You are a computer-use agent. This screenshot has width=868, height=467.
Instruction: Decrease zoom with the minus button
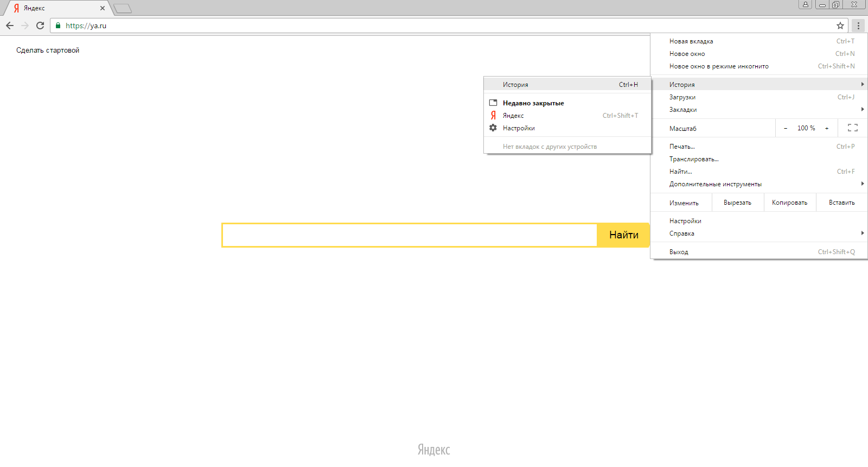point(786,128)
